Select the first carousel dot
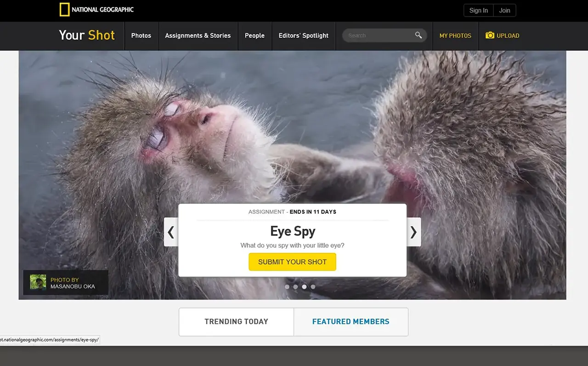This screenshot has width=588, height=366. (x=287, y=286)
